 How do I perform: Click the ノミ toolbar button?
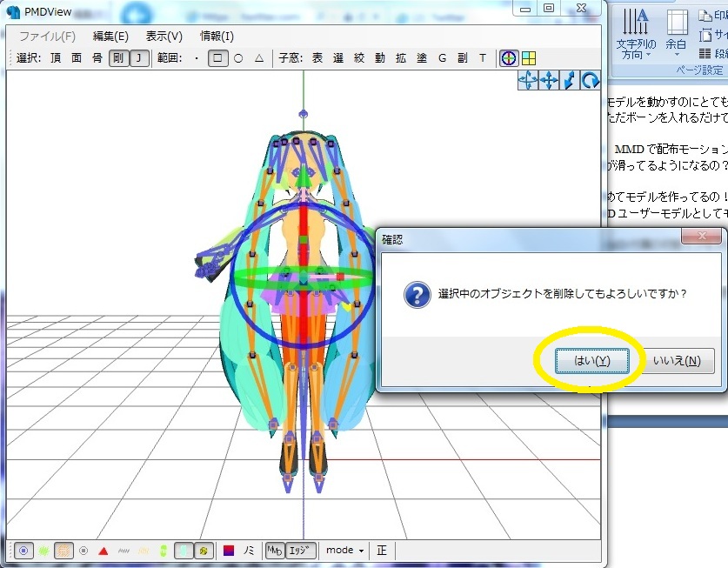249,551
